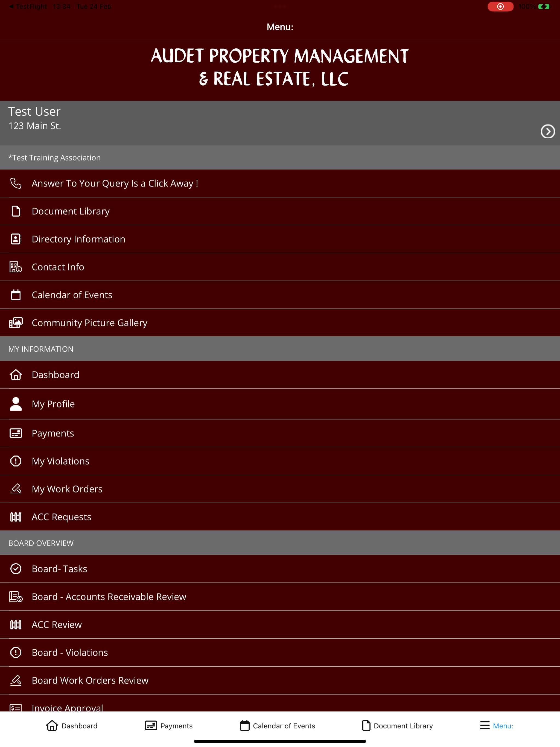Select the ledger icon for Accounts Receivable Review
560x747 pixels.
pos(16,597)
